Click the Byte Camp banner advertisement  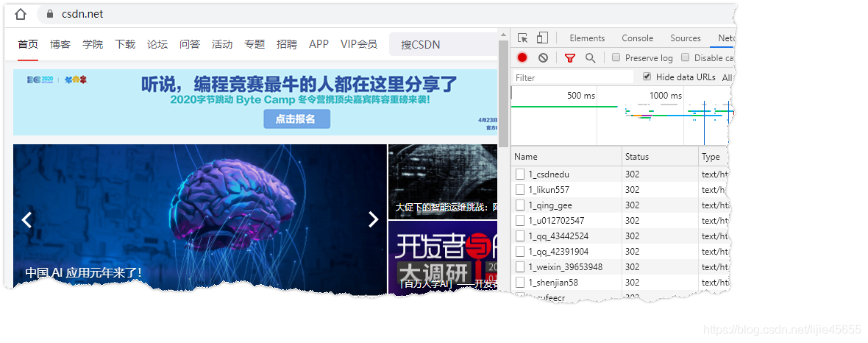[x=255, y=102]
